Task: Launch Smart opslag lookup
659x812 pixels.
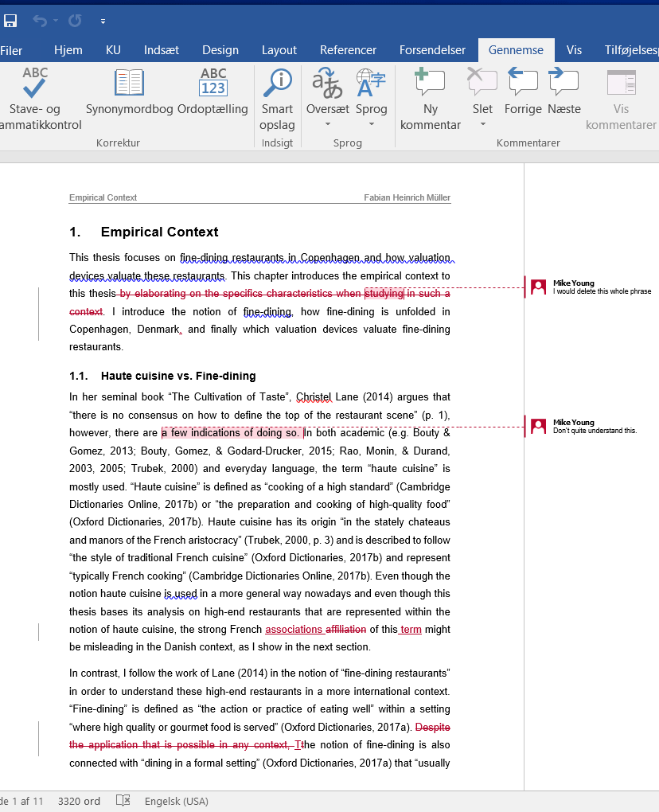Action: pos(278,99)
